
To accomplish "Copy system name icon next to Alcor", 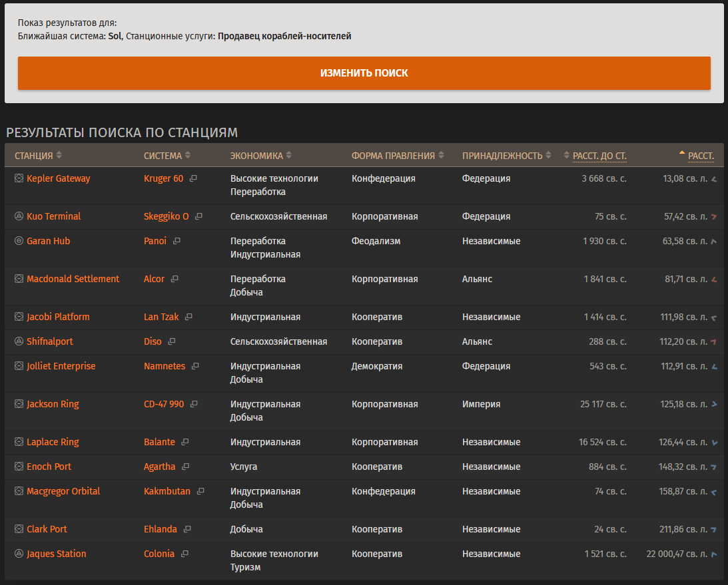I will (175, 279).
